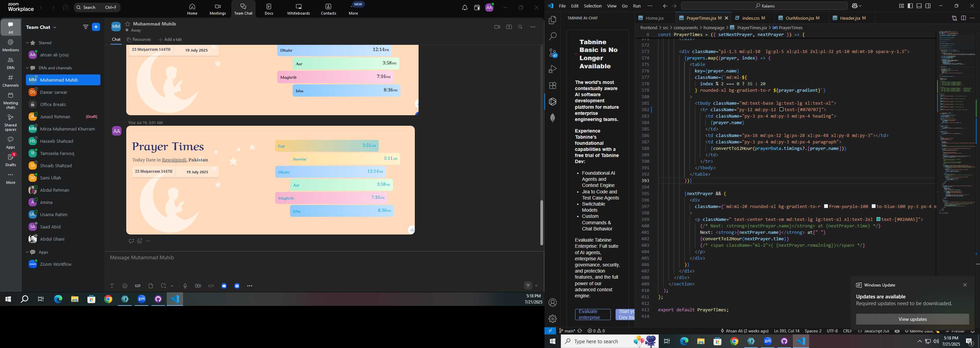Open screenshot options dropdown arrow
Viewport: 980px width, 348px height.
pyautogui.click(x=172, y=286)
